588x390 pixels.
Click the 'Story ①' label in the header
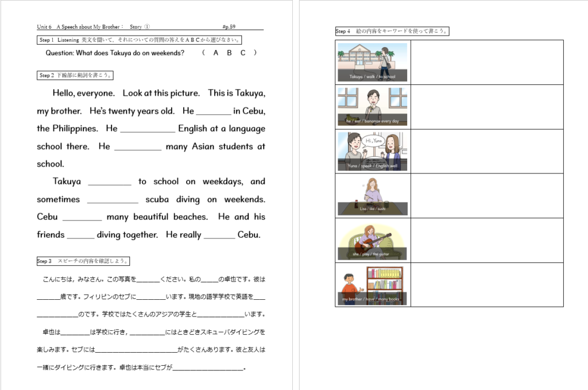[x=140, y=26]
